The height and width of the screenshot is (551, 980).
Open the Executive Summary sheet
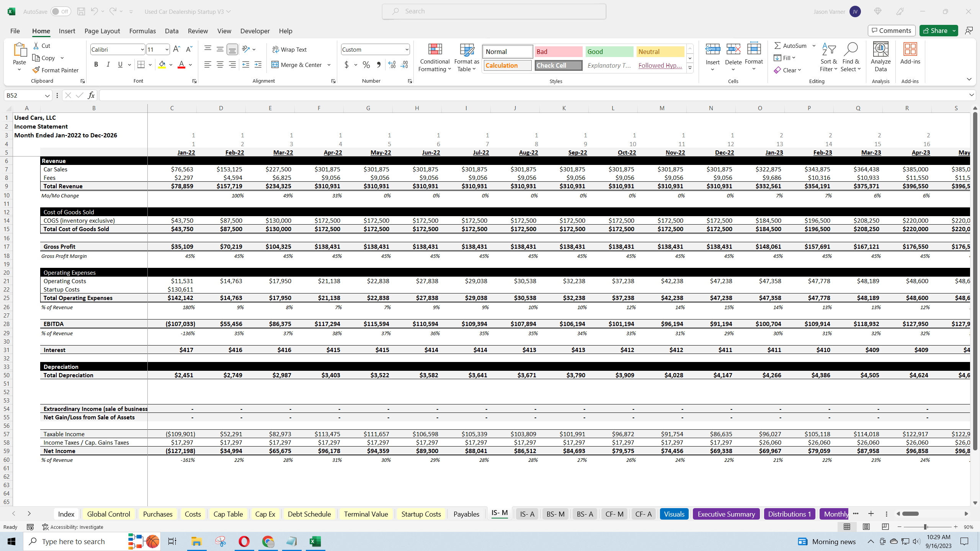(x=726, y=514)
